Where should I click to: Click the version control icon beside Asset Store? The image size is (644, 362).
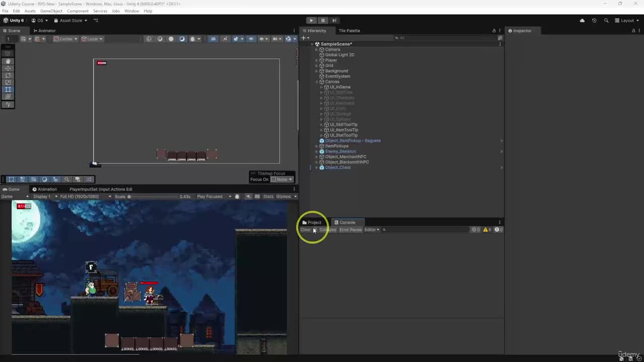[96, 21]
